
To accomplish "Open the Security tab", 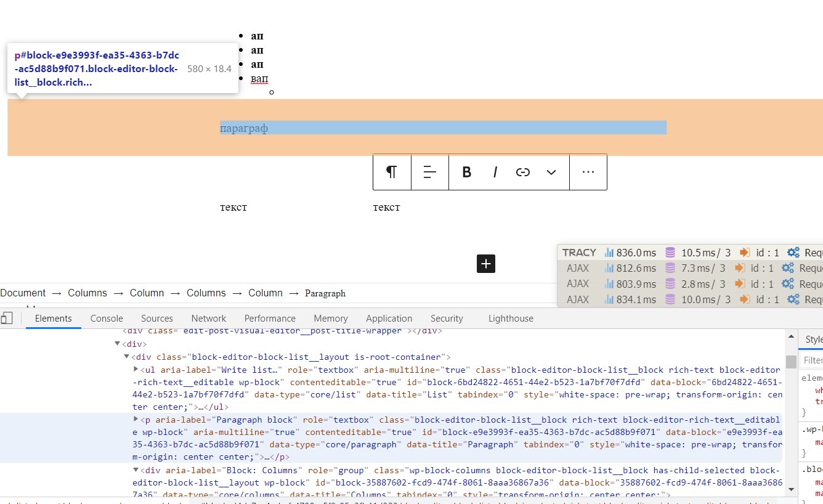I will click(x=447, y=319).
